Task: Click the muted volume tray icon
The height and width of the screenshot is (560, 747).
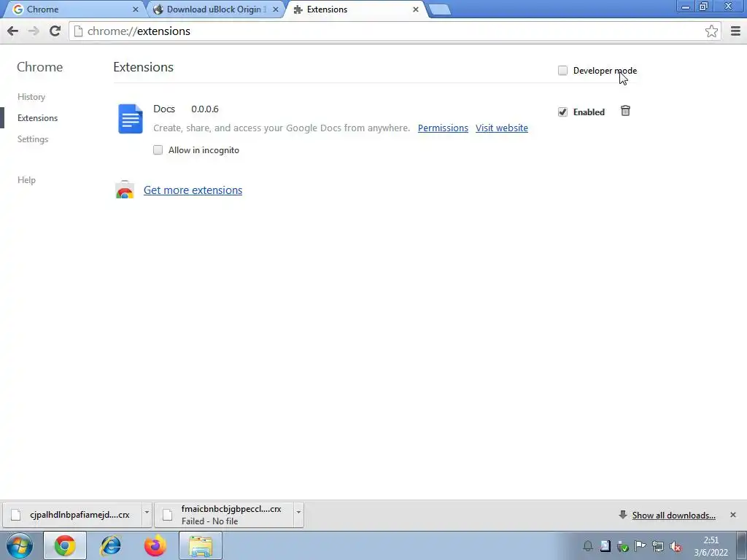Action: click(x=675, y=546)
